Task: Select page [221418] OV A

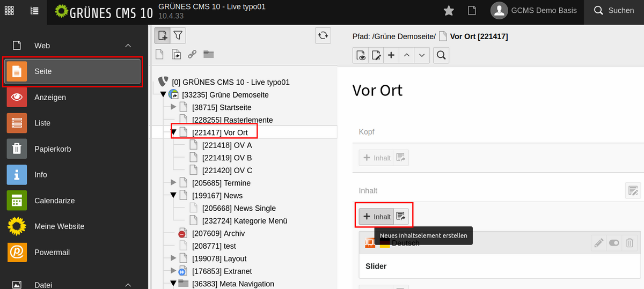Action: click(x=227, y=145)
